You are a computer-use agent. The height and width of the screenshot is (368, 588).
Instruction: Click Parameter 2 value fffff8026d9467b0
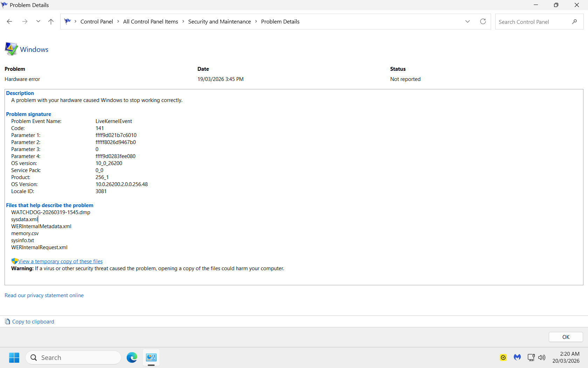[115, 142]
